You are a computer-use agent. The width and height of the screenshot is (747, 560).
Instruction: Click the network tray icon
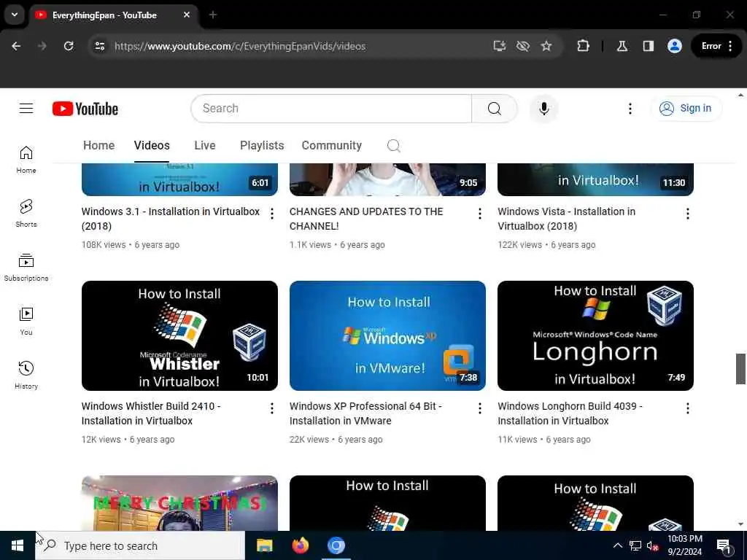pos(635,545)
